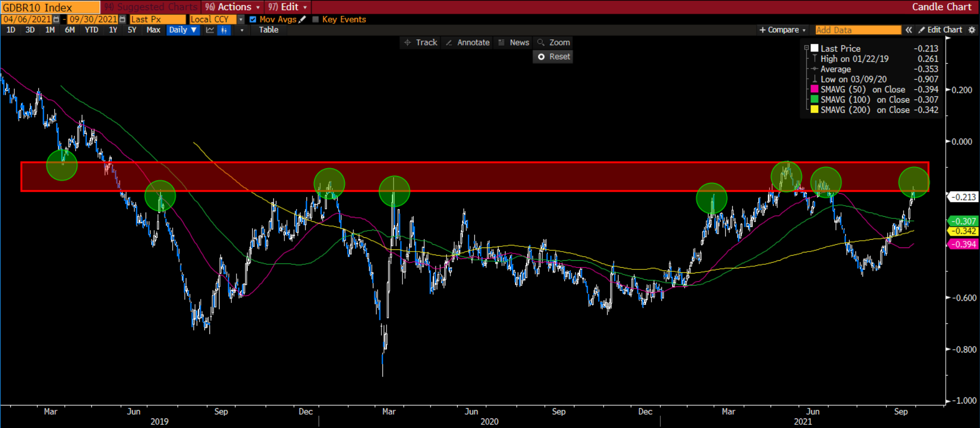Select the 1D range tab
The height and width of the screenshot is (428, 980).
click(11, 30)
